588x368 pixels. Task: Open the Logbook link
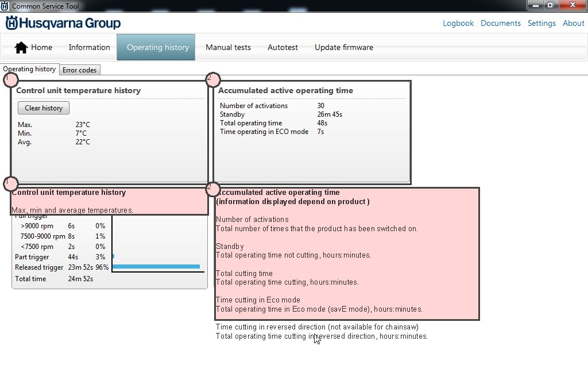pyautogui.click(x=458, y=23)
